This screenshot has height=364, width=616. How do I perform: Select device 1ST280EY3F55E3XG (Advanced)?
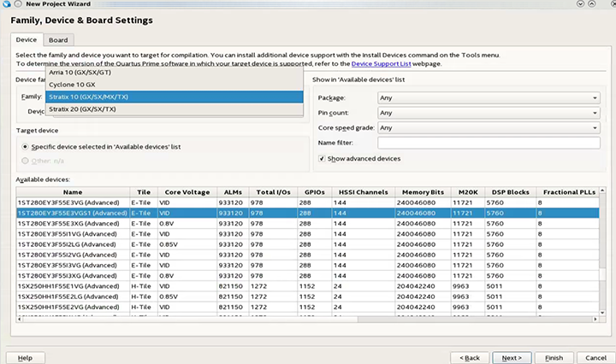pyautogui.click(x=308, y=224)
